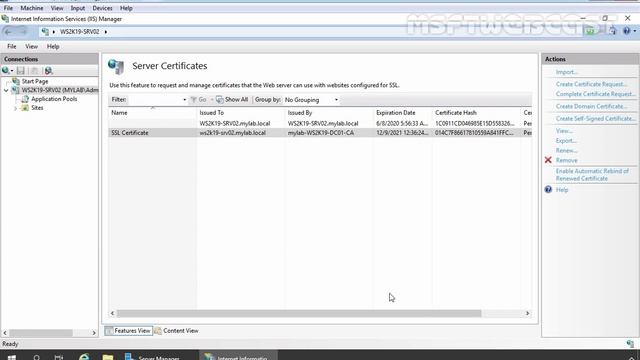Image resolution: width=640 pixels, height=360 pixels.
Task: Open dropdown arrow next to connection globe
Action: [x=12, y=71]
